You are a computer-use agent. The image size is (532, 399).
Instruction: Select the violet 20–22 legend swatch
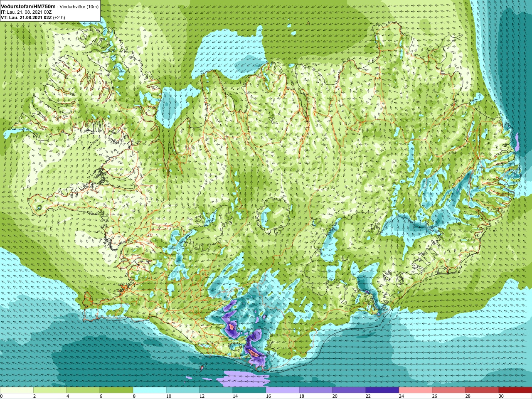349,390
